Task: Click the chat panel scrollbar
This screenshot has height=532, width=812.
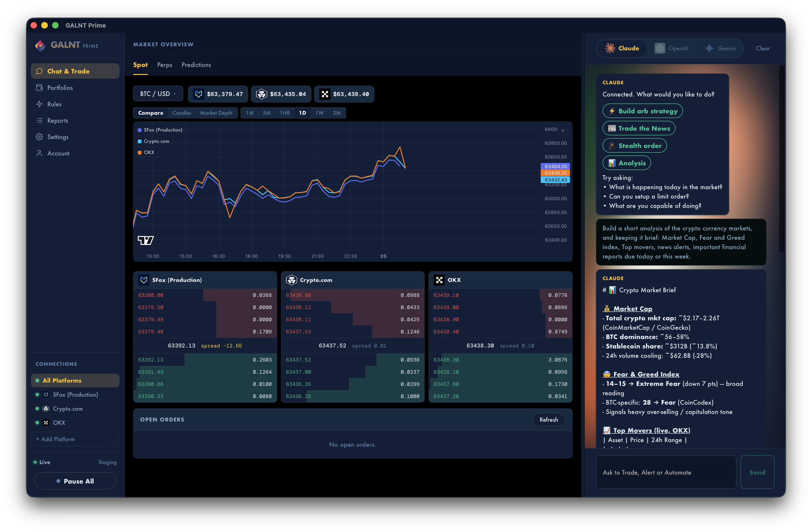Action: (x=782, y=159)
